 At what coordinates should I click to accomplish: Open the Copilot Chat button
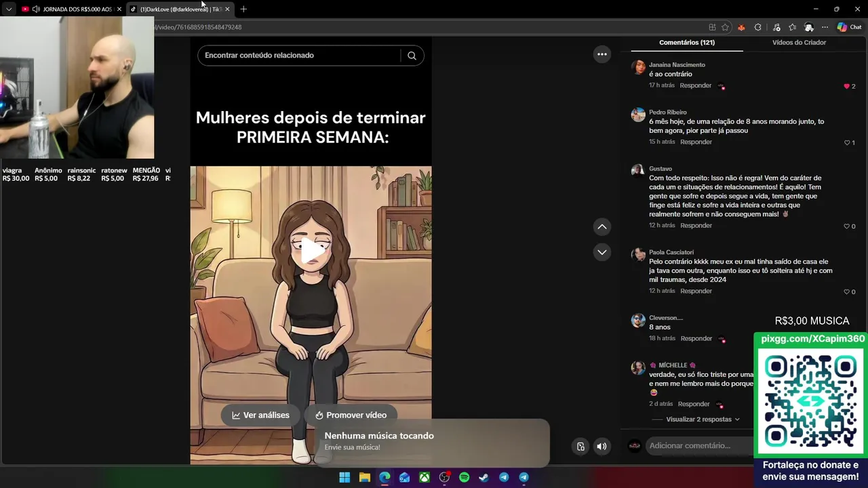click(x=849, y=27)
